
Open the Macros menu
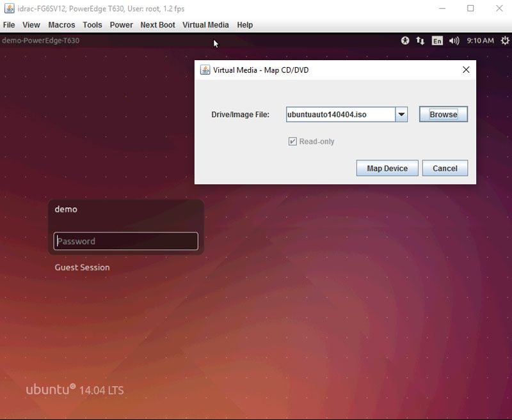pyautogui.click(x=61, y=25)
